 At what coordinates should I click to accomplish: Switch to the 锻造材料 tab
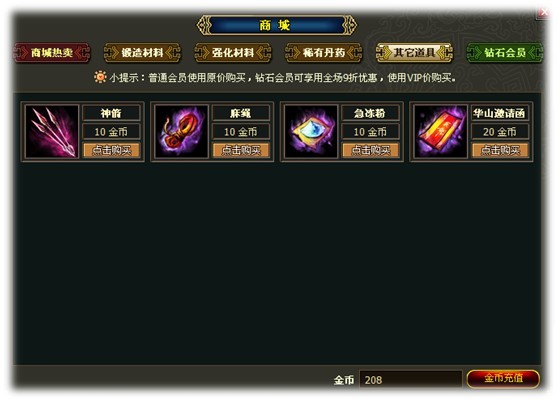point(142,53)
